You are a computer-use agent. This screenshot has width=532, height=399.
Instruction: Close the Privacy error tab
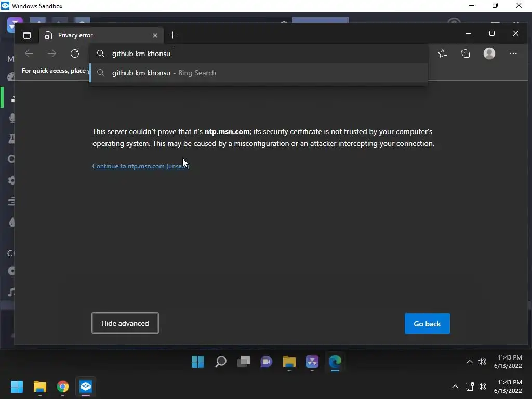click(x=155, y=36)
